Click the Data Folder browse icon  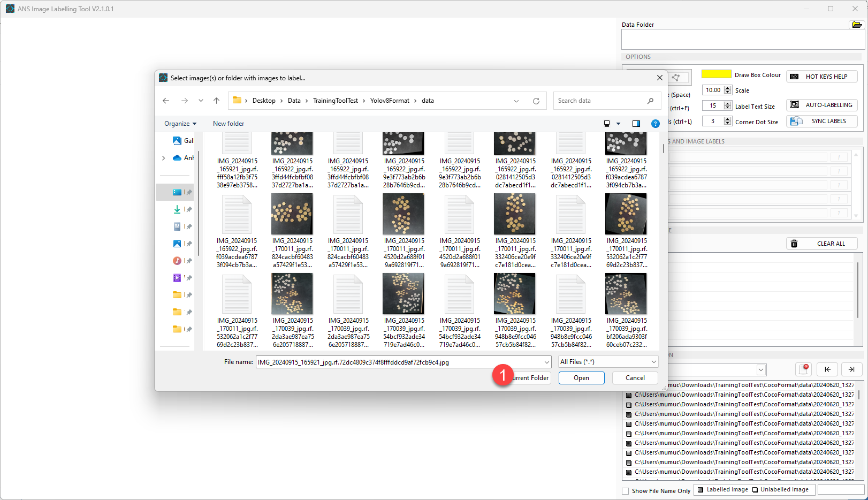pyautogui.click(x=856, y=25)
